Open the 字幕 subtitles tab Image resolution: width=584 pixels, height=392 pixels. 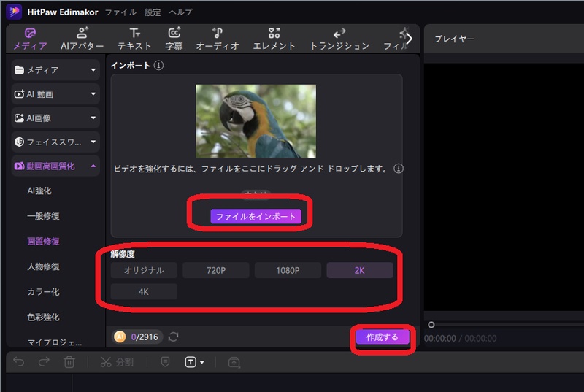pos(174,39)
